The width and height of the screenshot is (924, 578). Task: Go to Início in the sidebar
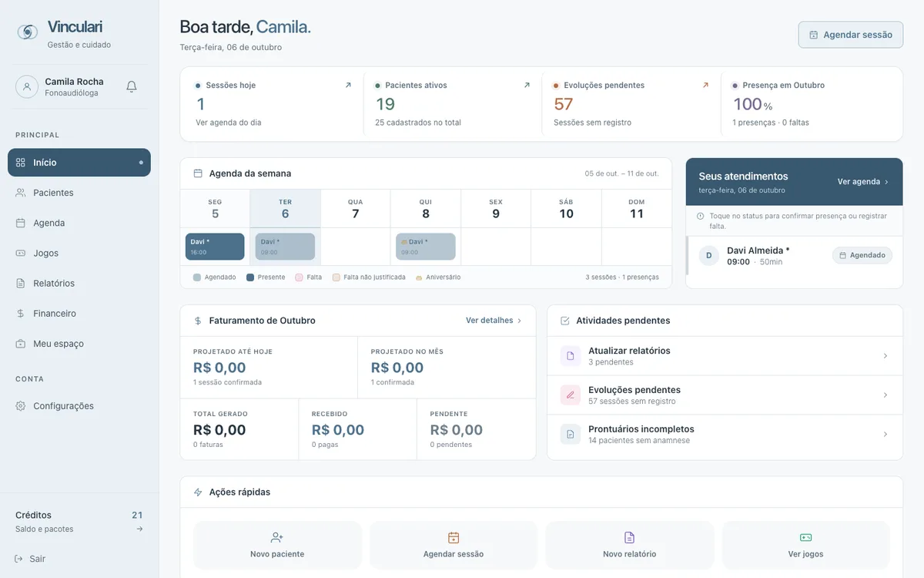79,163
